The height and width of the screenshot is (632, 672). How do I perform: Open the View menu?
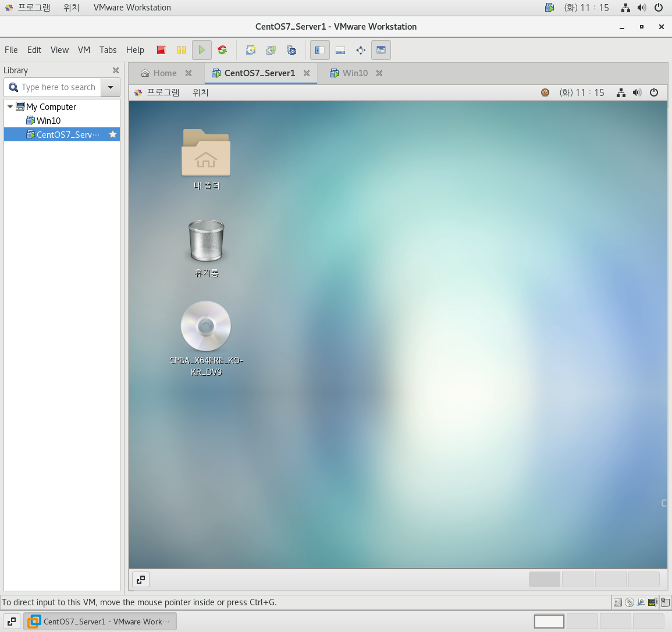coord(59,50)
